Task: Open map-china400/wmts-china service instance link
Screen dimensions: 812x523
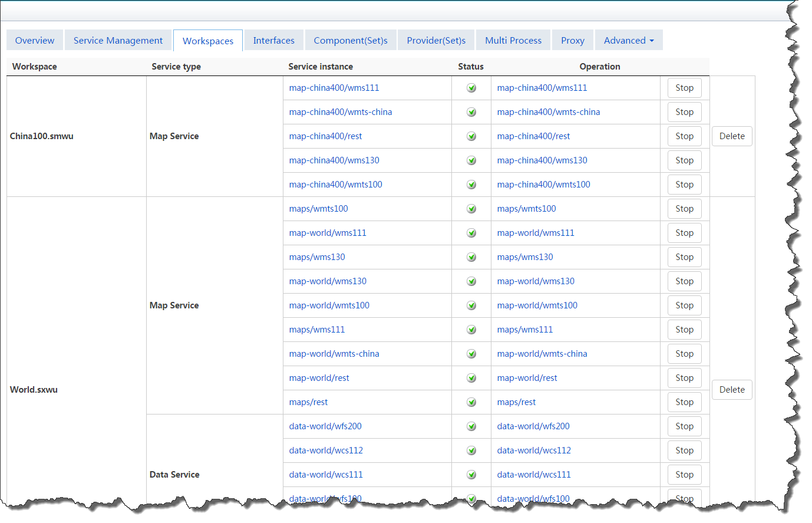Action: 341,112
